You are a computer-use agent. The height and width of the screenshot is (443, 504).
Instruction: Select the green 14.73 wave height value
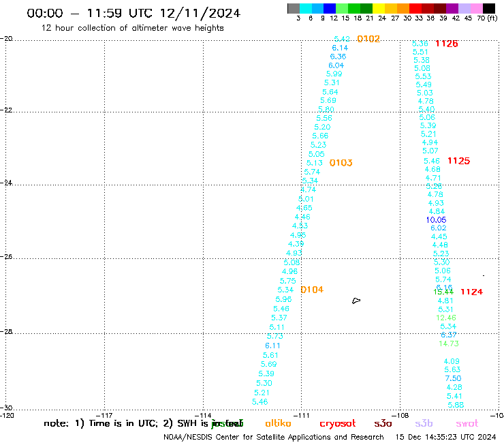[449, 344]
